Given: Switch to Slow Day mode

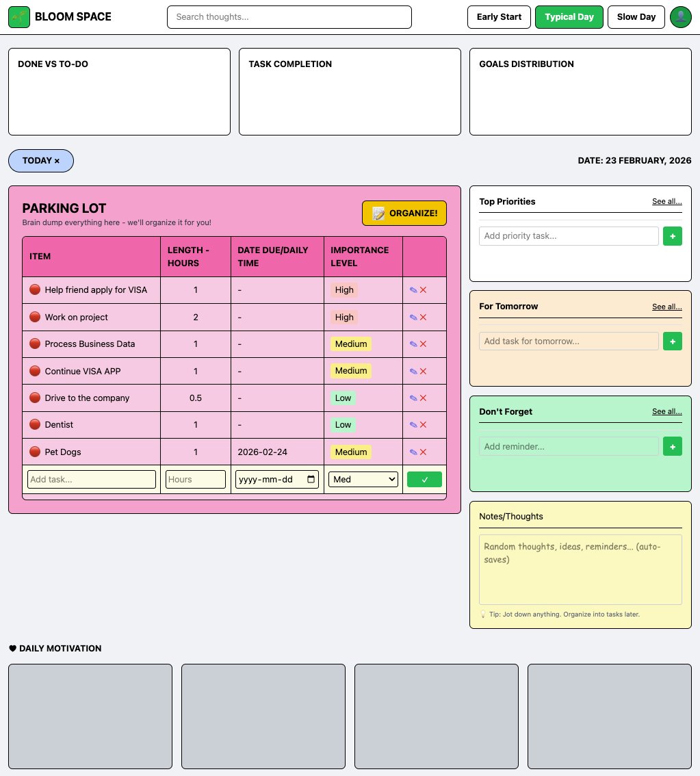Looking at the screenshot, I should click(636, 17).
